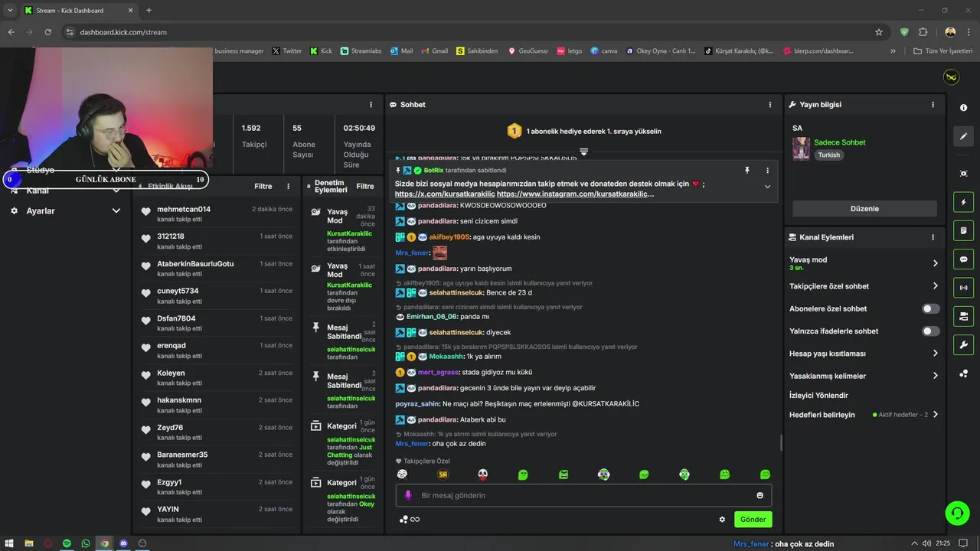This screenshot has height=551, width=980.
Task: Click the lightning bolt icon in right sidebar
Action: click(963, 202)
